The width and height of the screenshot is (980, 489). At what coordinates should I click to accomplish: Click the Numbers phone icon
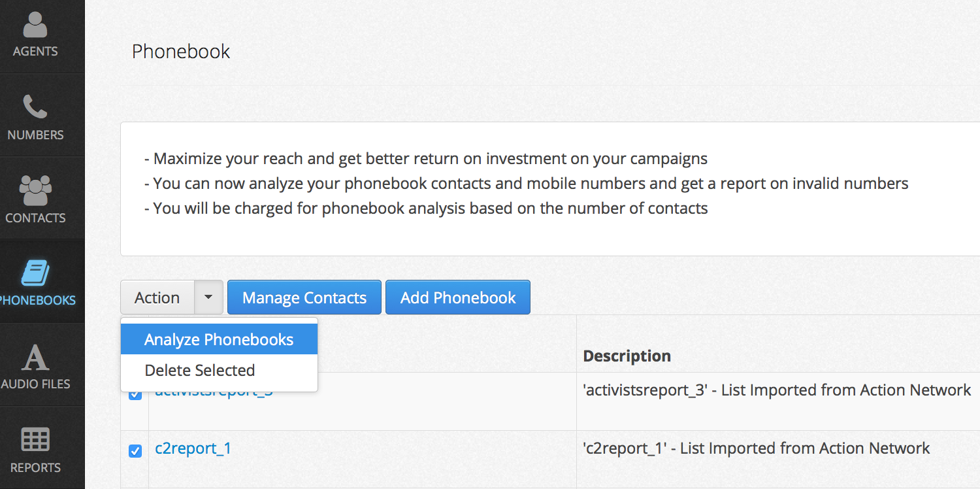(35, 107)
